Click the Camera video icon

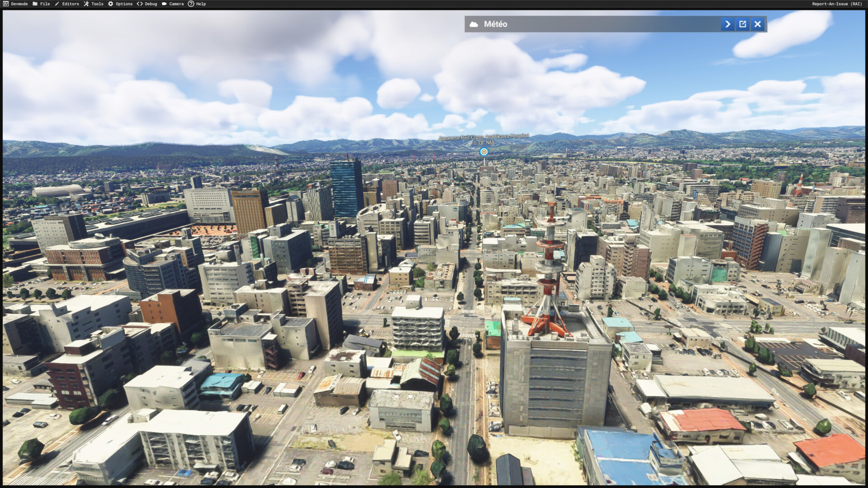click(x=164, y=4)
